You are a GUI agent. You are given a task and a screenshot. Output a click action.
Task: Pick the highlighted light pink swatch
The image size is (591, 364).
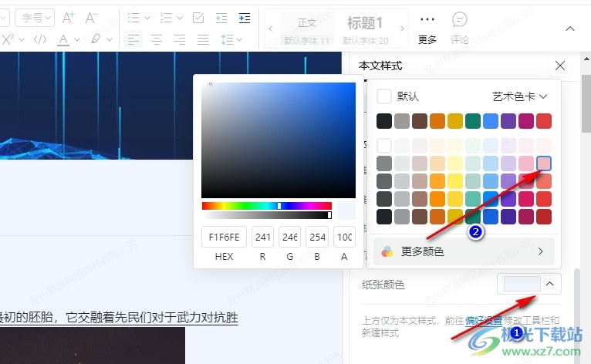pos(543,163)
